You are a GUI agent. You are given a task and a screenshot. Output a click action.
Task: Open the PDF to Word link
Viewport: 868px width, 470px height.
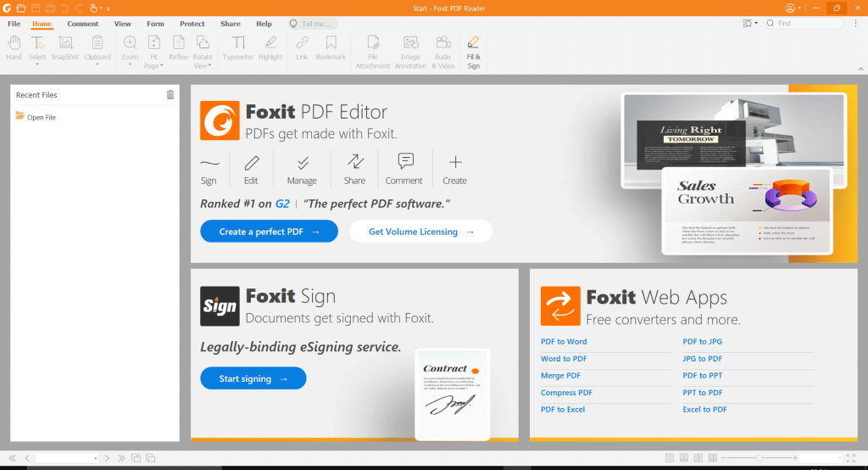pyautogui.click(x=564, y=341)
